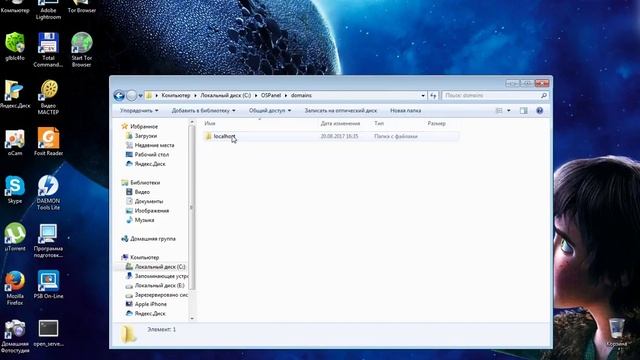Click the Explorer forward arrow button
The height and width of the screenshot is (360, 640).
[x=131, y=96]
